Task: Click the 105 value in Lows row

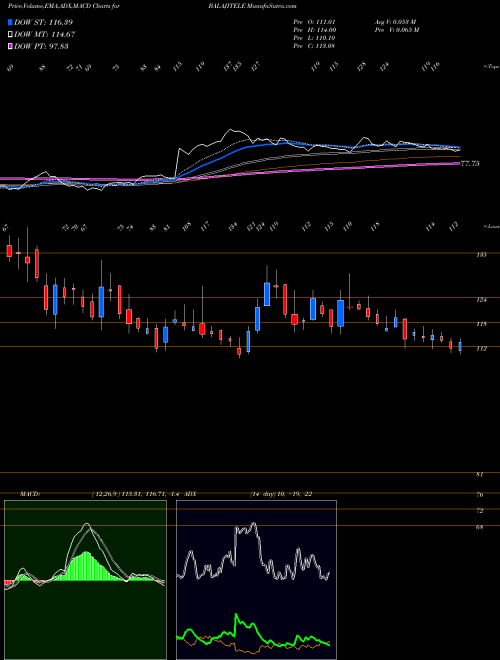Action: pos(186,226)
